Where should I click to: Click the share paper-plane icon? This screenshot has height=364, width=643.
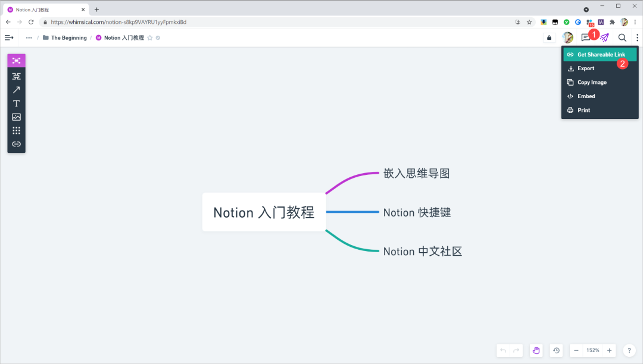[604, 37]
